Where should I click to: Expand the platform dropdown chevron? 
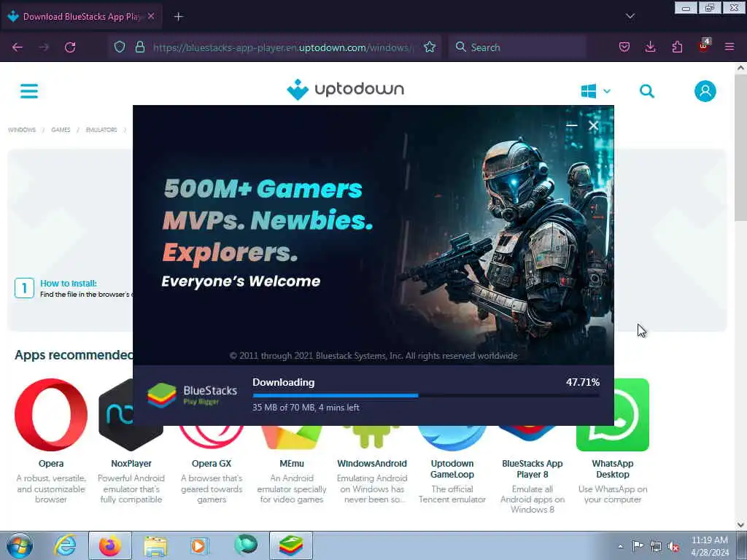click(x=607, y=91)
